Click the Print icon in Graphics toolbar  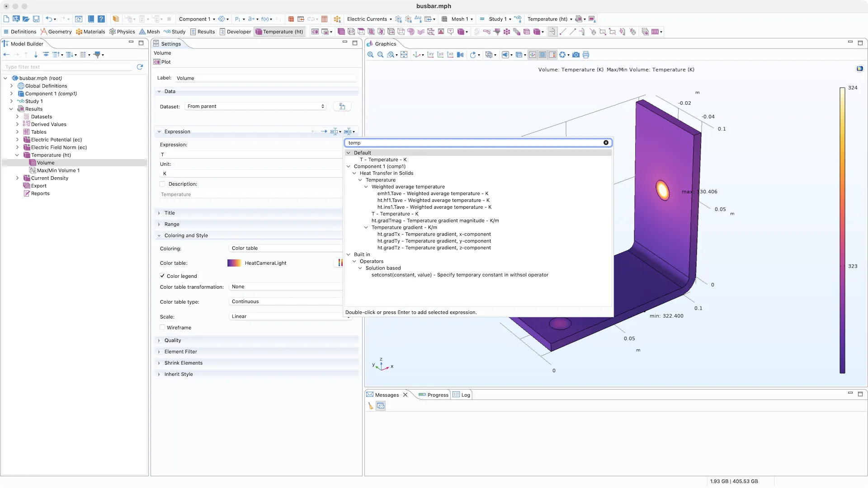(x=586, y=55)
